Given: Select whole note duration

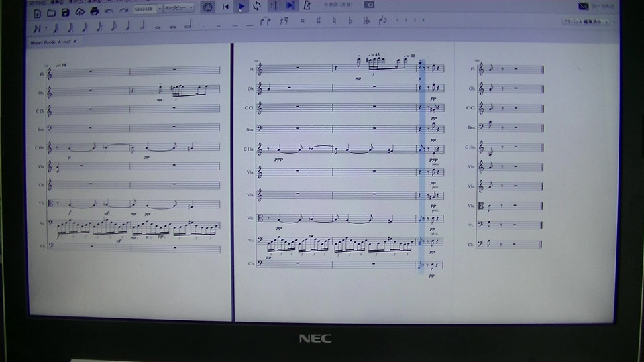Looking at the screenshot, I should pos(157,27).
